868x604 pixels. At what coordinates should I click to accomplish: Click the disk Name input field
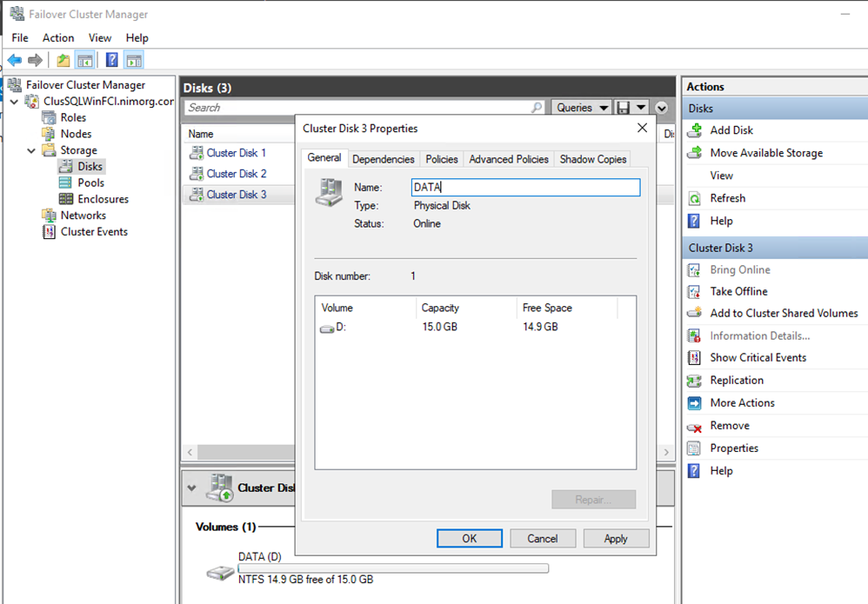525,187
